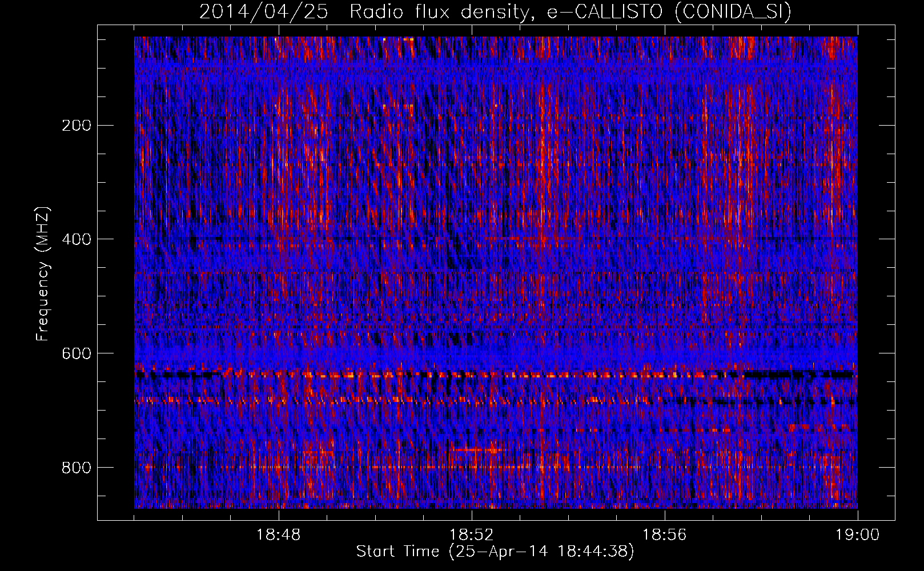Screen dimensions: 924x571
Task: Click the 400 MHz tick label
Action: pyautogui.click(x=76, y=239)
